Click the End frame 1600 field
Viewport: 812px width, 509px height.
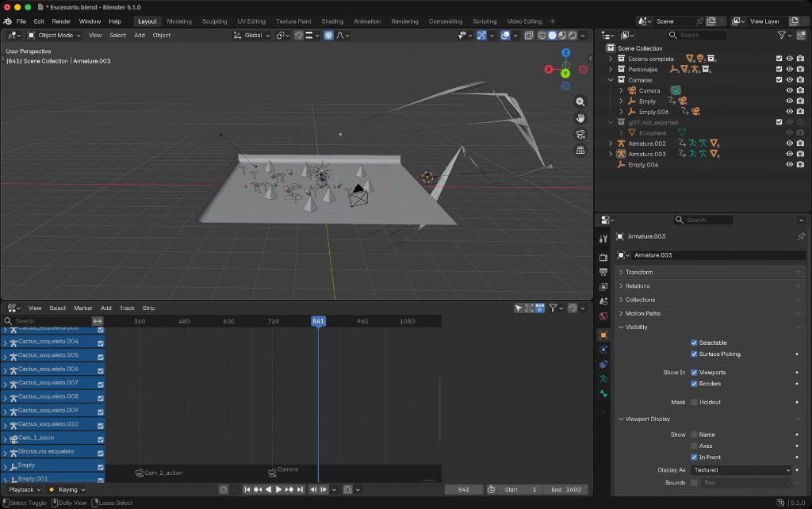[x=566, y=489]
